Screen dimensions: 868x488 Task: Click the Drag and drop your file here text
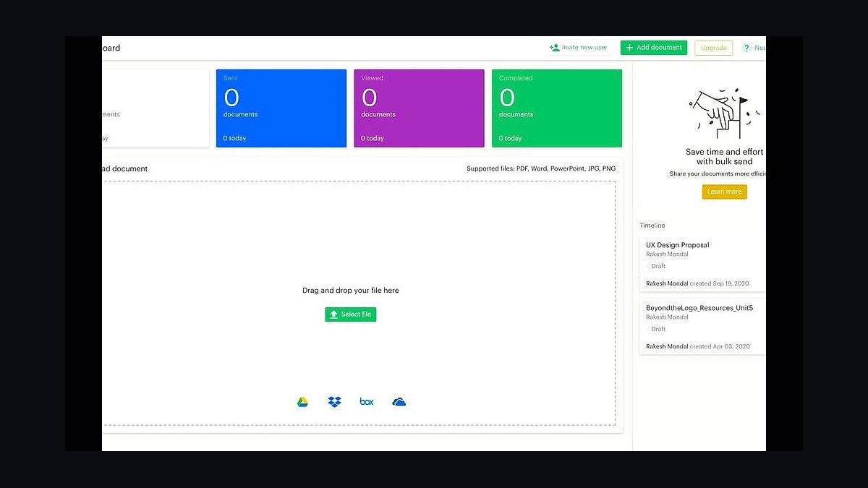pyautogui.click(x=351, y=291)
